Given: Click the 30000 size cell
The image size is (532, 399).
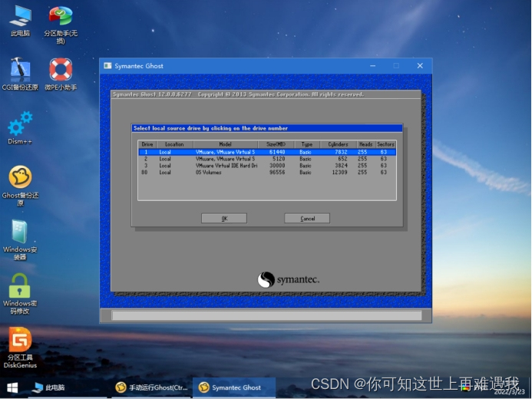Looking at the screenshot, I should 277,166.
